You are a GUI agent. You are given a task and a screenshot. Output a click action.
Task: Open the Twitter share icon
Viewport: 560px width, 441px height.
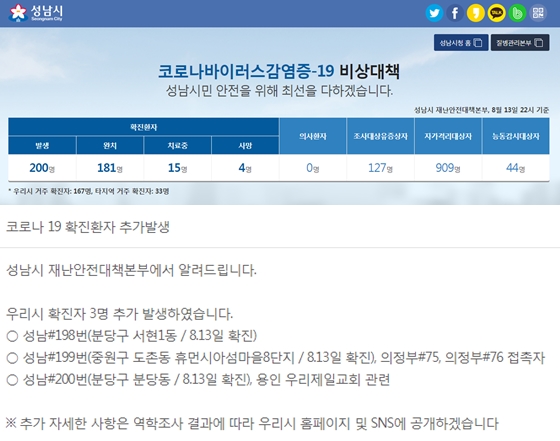click(x=434, y=13)
